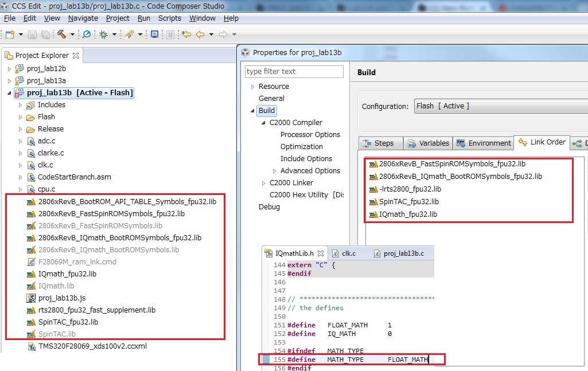Click the type filter text field
The width and height of the screenshot is (588, 371).
(x=294, y=72)
